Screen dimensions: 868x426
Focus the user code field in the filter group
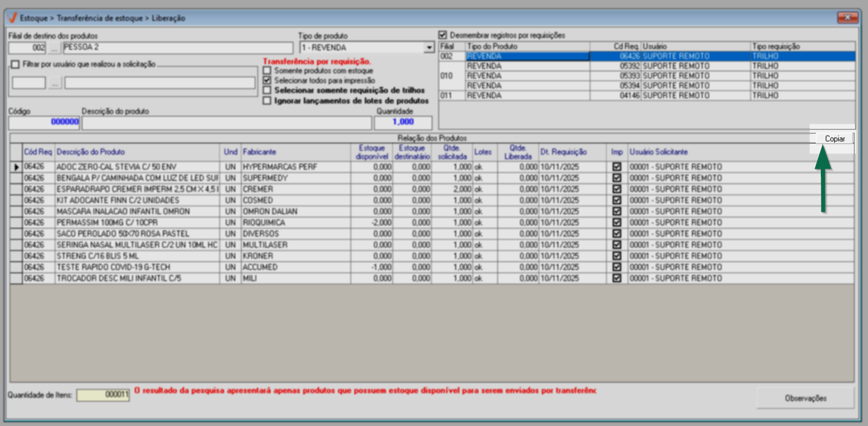(x=29, y=83)
